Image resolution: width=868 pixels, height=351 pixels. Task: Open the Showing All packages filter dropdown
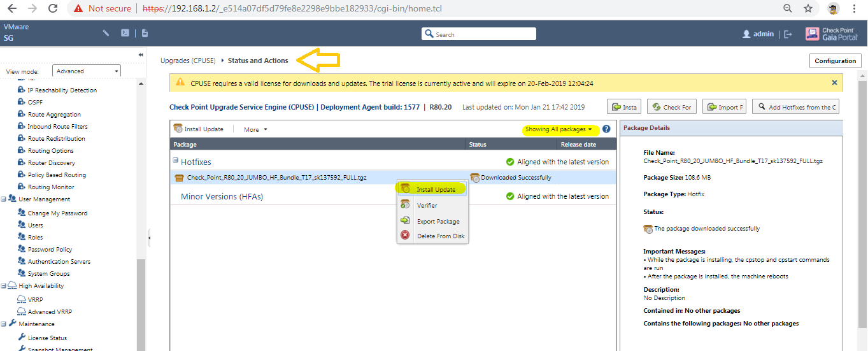click(x=559, y=129)
